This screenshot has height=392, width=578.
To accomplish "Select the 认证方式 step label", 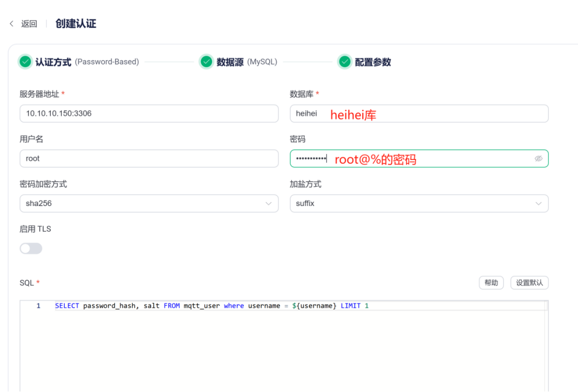I will pos(53,62).
